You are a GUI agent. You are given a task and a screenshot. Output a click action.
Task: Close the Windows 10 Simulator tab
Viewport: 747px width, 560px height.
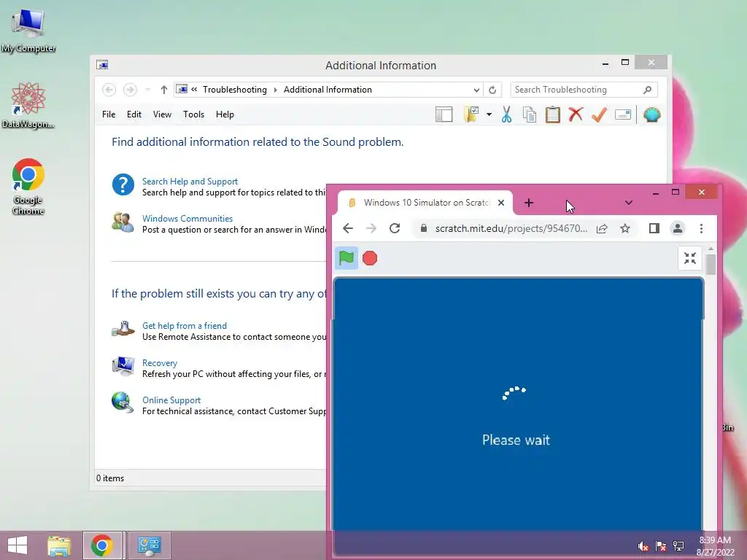tap(501, 203)
